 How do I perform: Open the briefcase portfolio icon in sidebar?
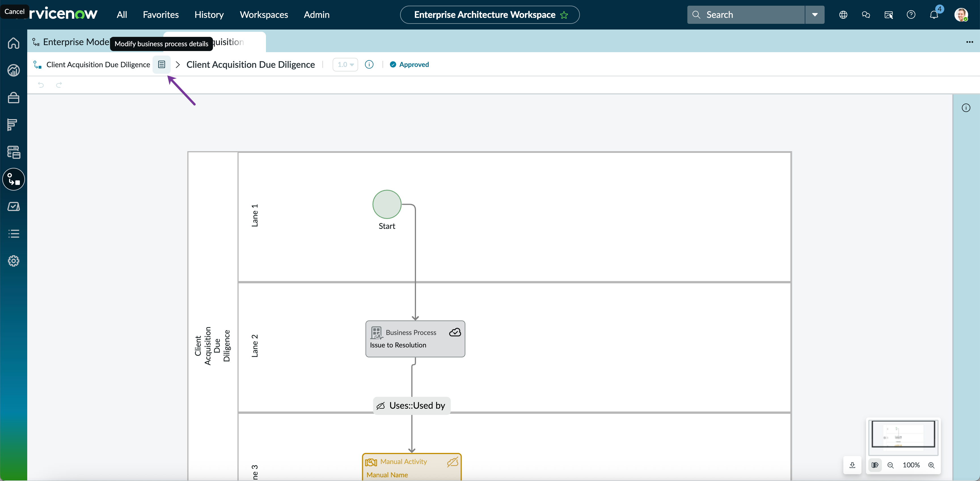pos(14,98)
